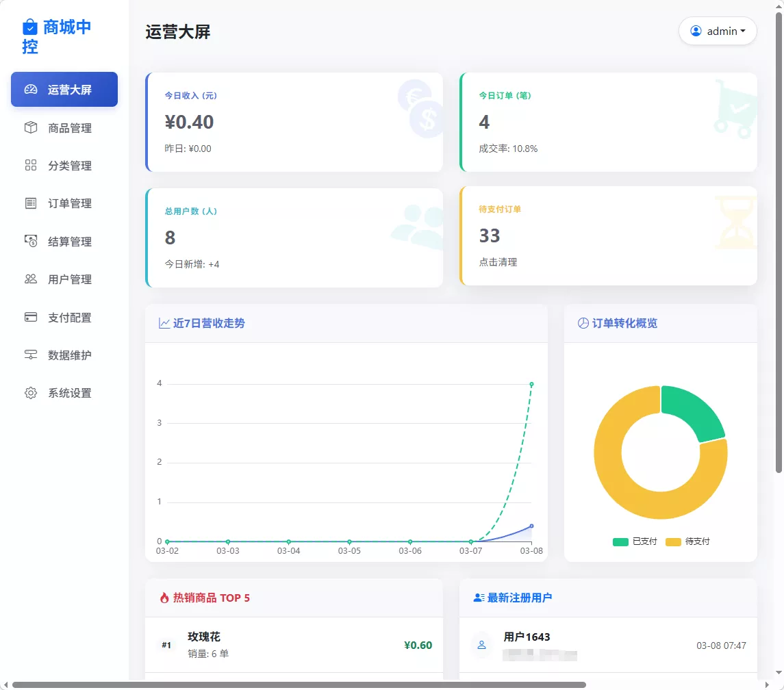Click the 玫瑰花 top product row

[x=294, y=645]
